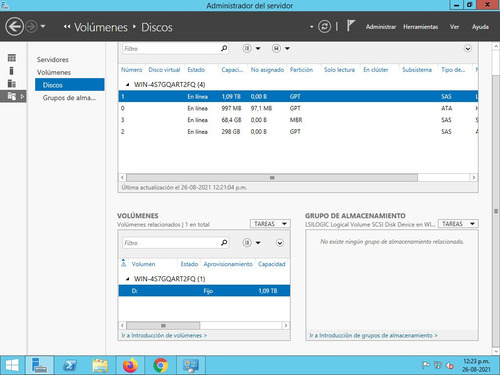
Task: Expand the disks tile chevron button
Action: 468,49
